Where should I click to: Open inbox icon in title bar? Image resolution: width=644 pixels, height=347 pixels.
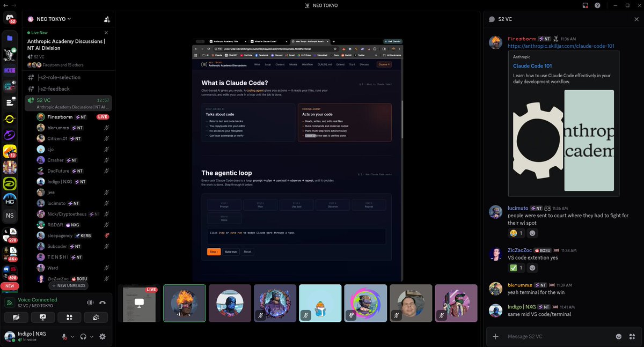585,5
